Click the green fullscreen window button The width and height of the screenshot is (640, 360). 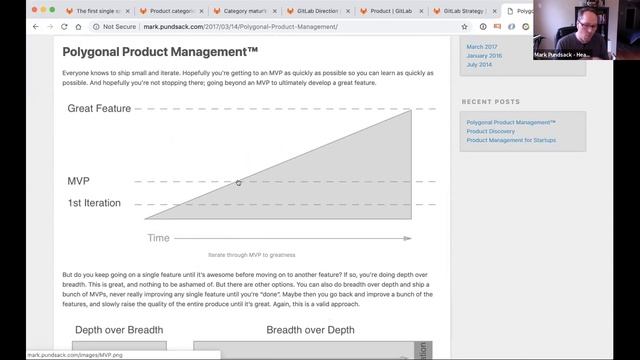click(x=52, y=10)
